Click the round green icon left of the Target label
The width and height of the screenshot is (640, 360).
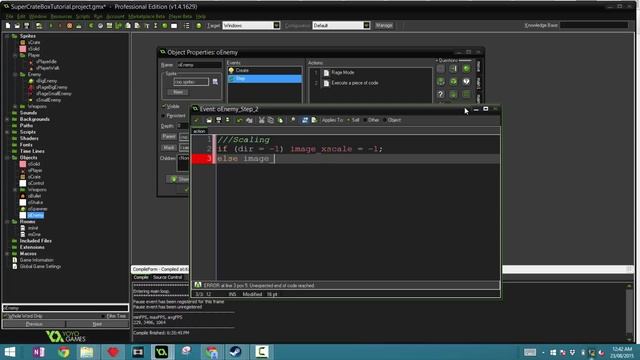[x=199, y=26]
